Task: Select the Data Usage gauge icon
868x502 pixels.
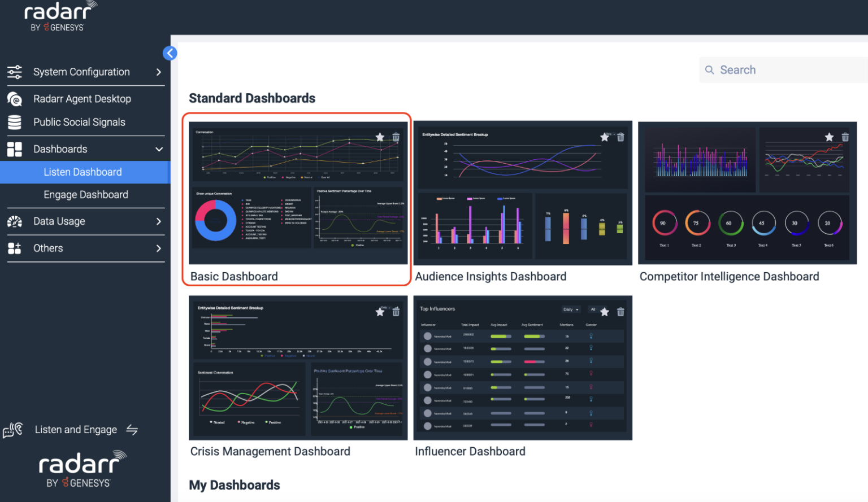Action: point(14,221)
